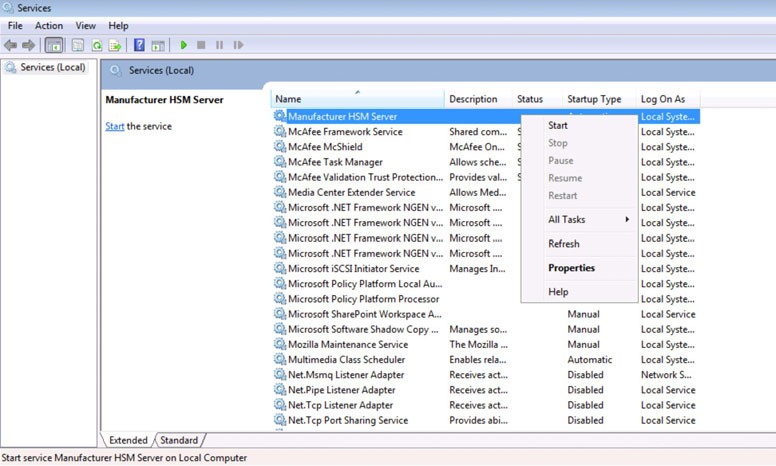
Task: Click gear icon of McAfee McShield
Action: coord(280,146)
